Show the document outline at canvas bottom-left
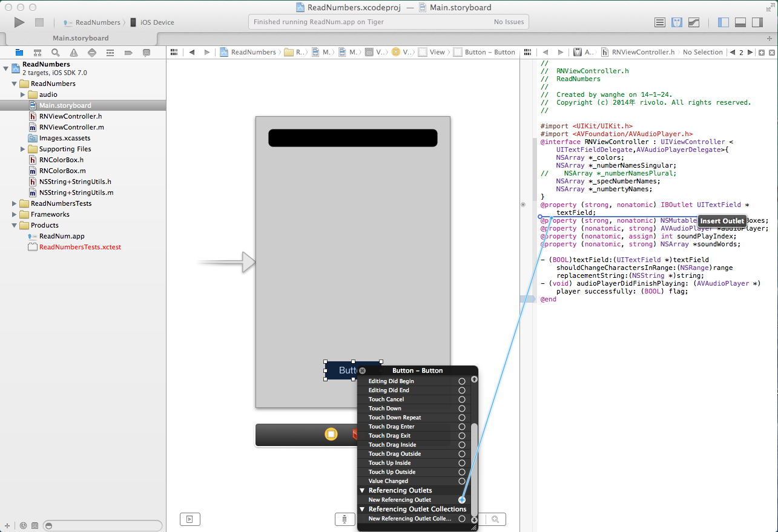The image size is (778, 532). point(190,519)
